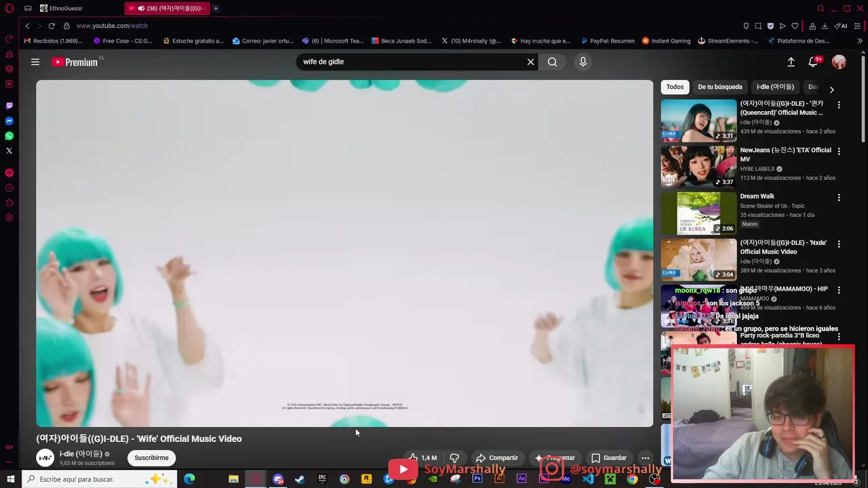Screen dimensions: 868x488
Task: Open WhatsApp in the Opera sidebar
Action: coord(9,136)
